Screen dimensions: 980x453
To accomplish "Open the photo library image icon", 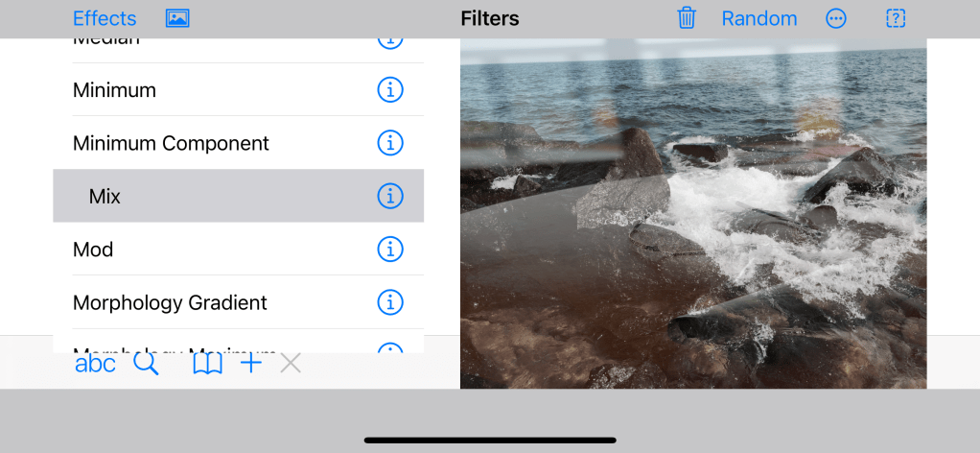I will coord(177,18).
